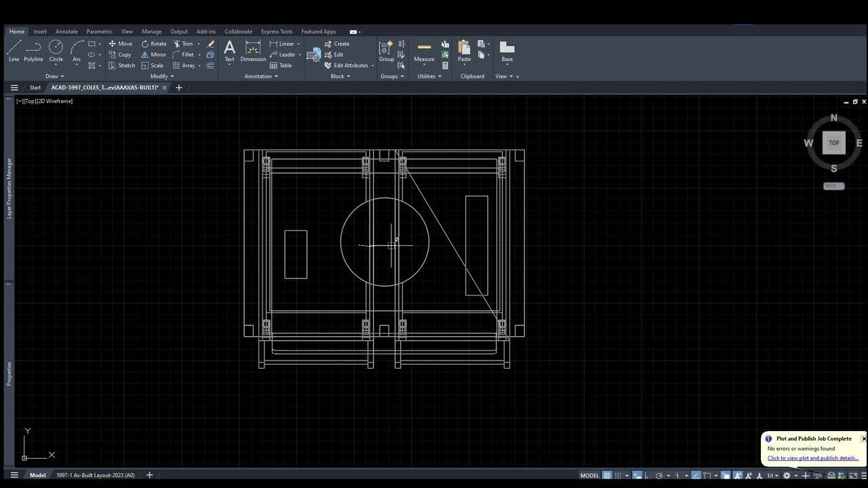Click the Polyline tool icon
The width and height of the screenshot is (868, 488).
coord(33,50)
